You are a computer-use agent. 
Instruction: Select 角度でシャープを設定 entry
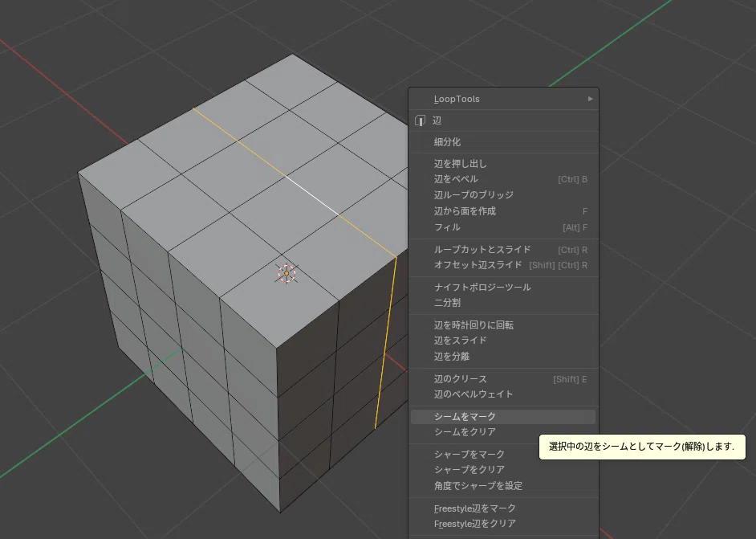(x=503, y=485)
